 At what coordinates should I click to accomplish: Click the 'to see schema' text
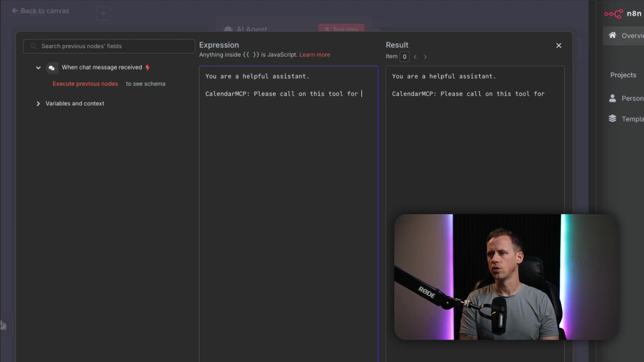[146, 84]
